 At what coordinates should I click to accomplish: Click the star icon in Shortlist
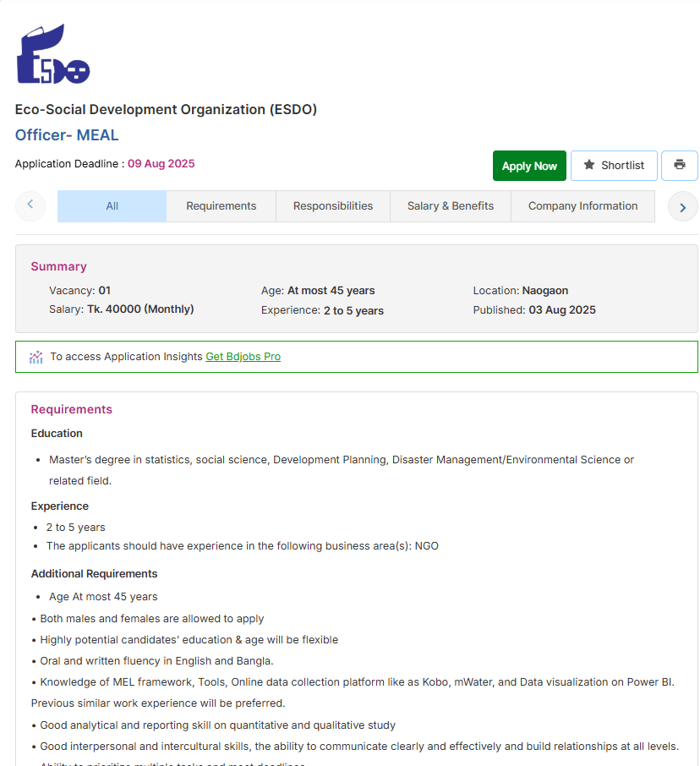[589, 165]
